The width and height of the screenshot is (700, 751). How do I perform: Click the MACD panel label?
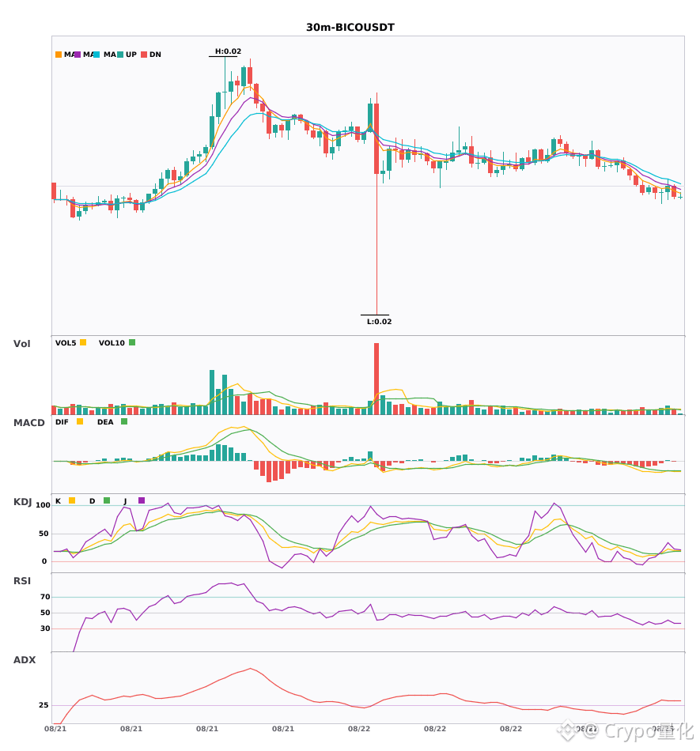[x=28, y=423]
